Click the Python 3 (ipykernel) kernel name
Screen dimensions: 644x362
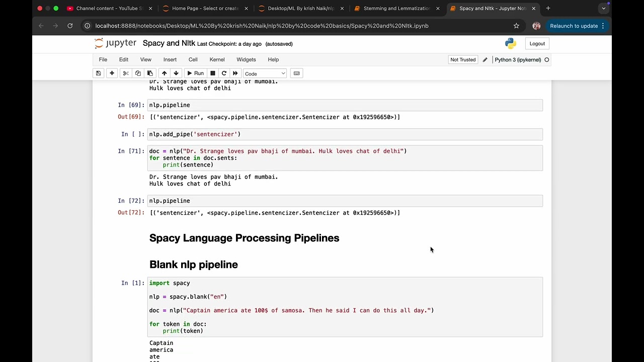[x=518, y=60]
